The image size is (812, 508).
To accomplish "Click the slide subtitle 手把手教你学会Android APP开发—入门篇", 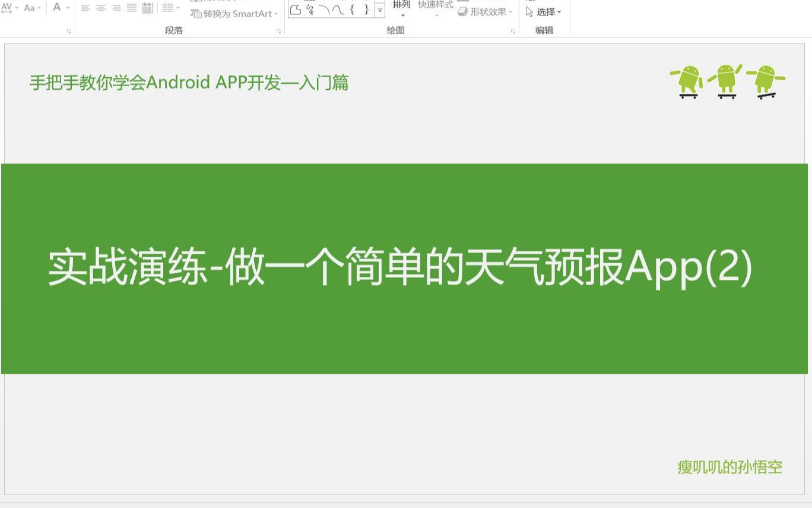I will [x=189, y=83].
